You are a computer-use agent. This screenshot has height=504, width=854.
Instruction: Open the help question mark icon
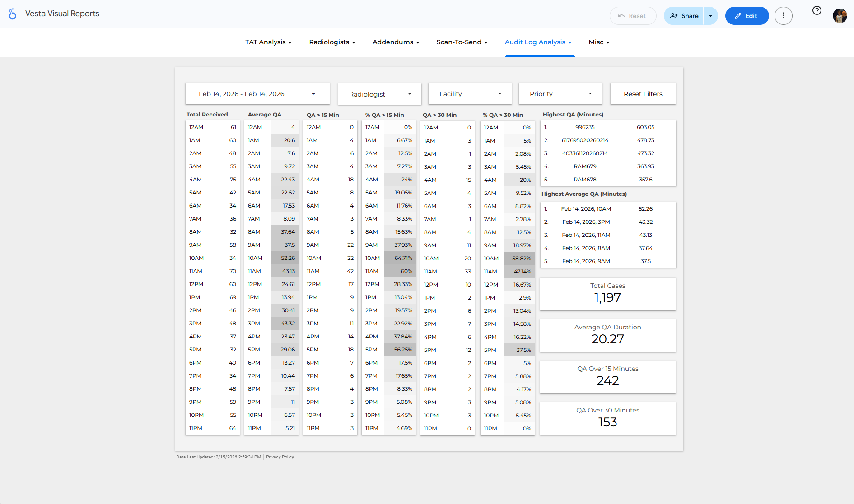pos(816,11)
